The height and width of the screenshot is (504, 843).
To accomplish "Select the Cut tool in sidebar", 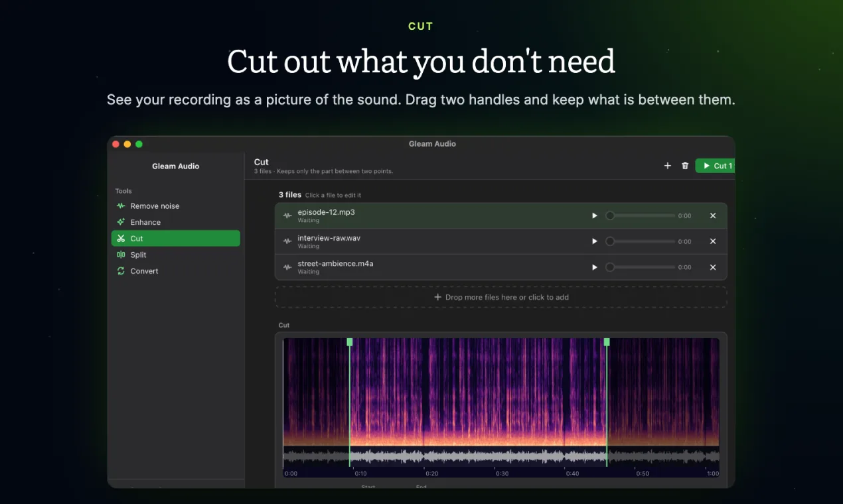I will point(175,239).
